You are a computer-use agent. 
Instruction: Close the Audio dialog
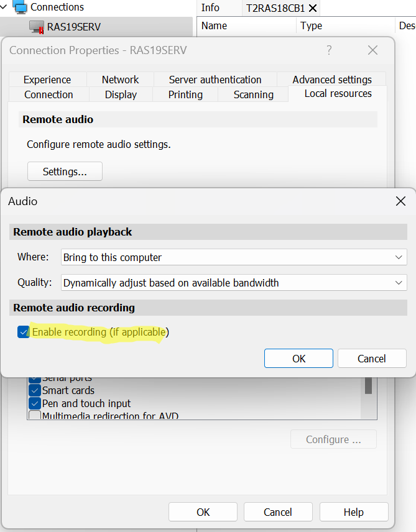(x=400, y=201)
